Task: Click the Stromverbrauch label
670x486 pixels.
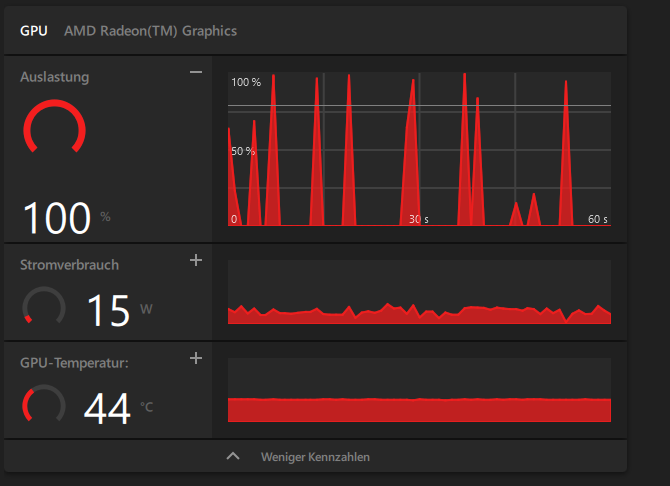Action: point(69,265)
